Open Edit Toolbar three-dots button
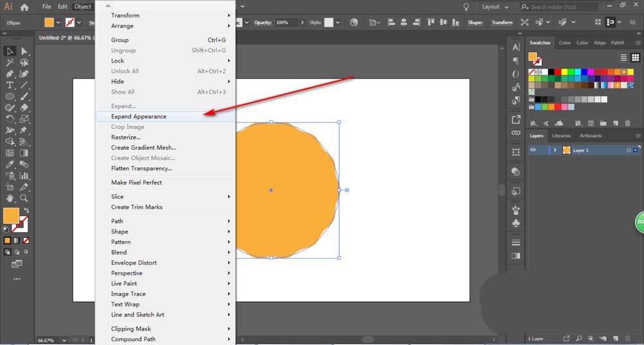644x345 pixels. click(x=17, y=279)
